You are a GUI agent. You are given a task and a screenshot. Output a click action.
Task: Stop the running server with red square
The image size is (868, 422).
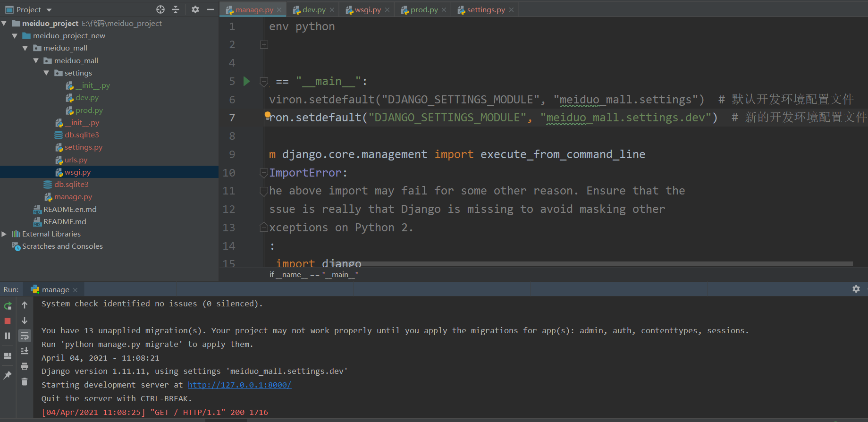(x=8, y=321)
